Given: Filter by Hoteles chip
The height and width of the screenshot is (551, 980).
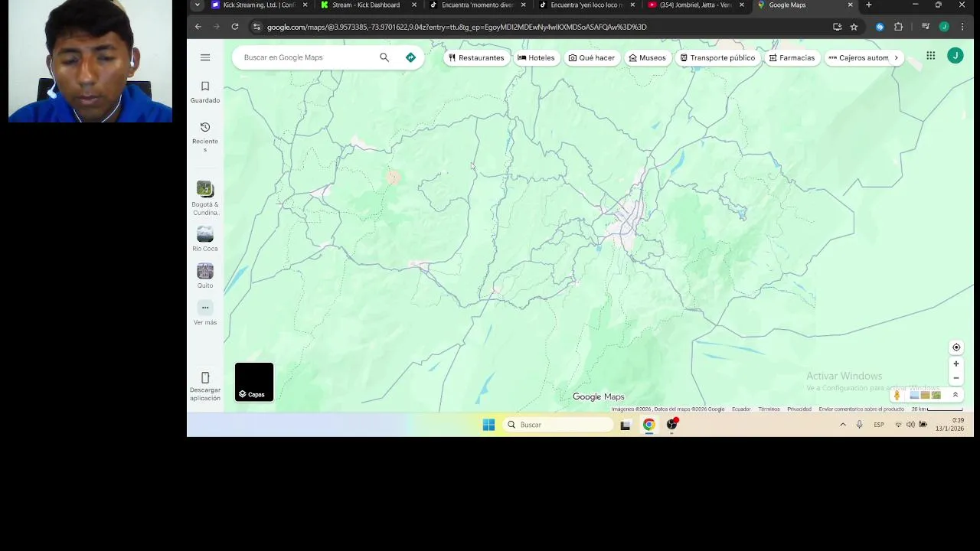Looking at the screenshot, I should [x=536, y=57].
